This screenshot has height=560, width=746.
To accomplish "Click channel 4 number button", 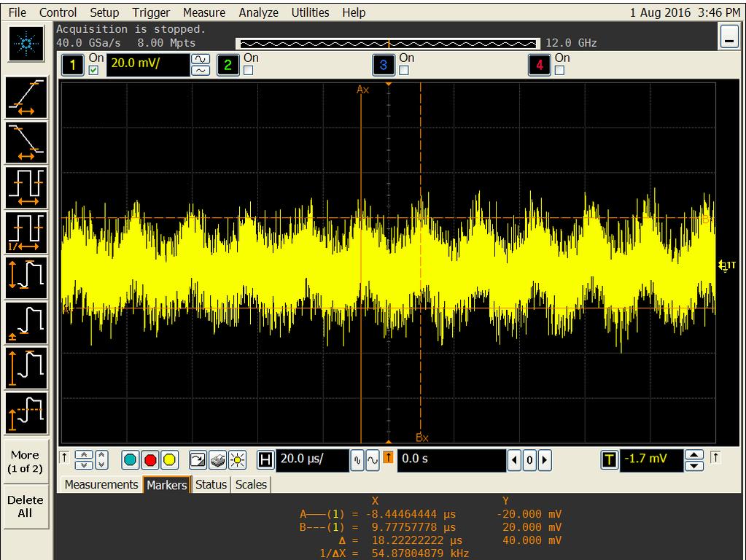I will click(x=539, y=65).
